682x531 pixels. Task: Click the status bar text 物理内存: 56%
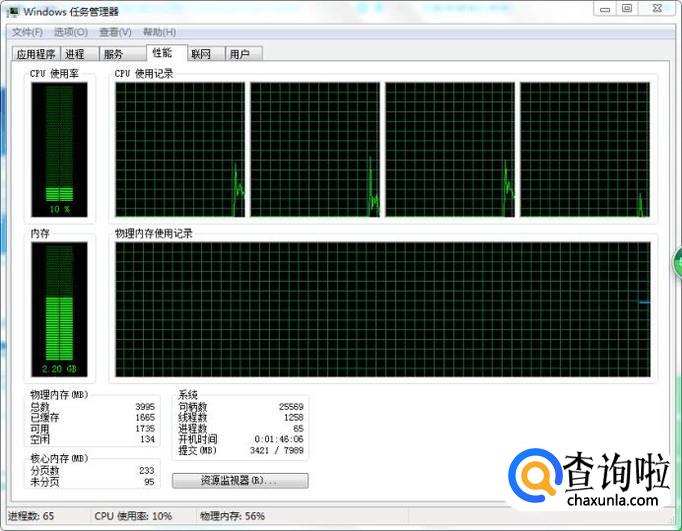pos(232,516)
